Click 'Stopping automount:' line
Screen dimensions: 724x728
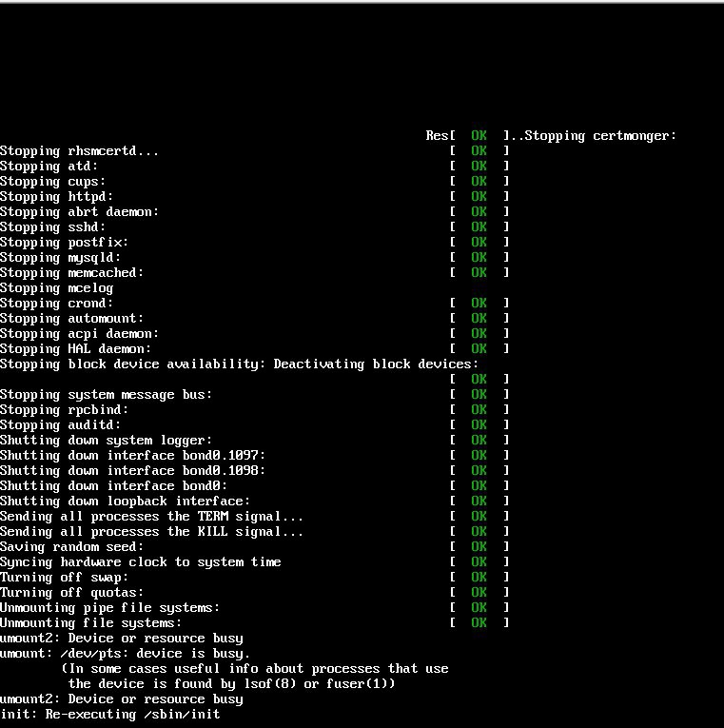[72, 319]
